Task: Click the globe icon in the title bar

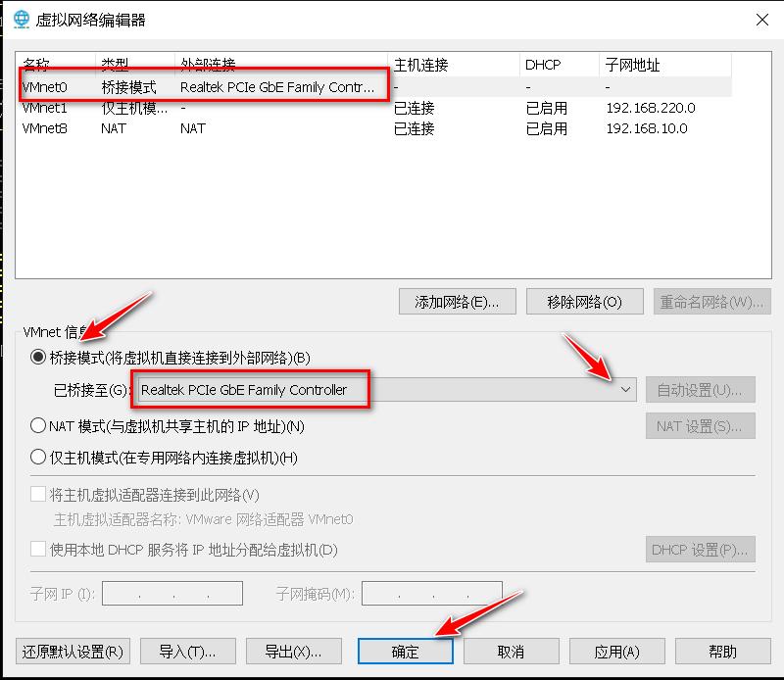Action: click(22, 19)
